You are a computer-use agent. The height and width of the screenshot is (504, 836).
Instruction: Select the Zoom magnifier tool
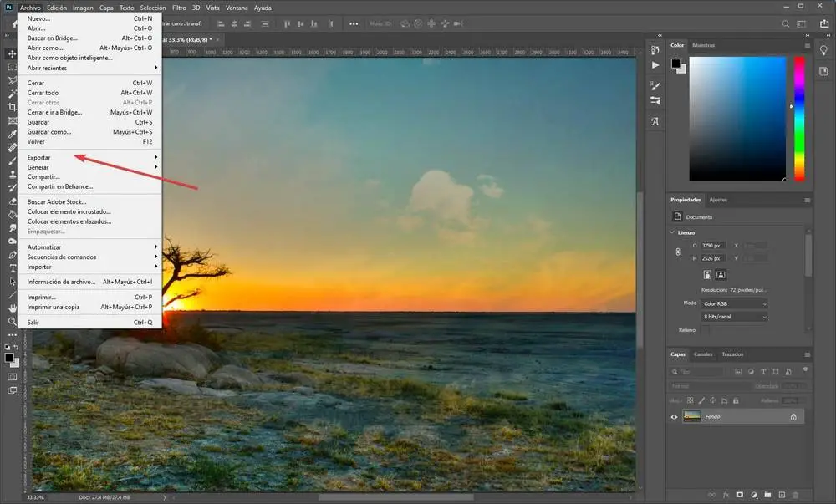coord(12,322)
